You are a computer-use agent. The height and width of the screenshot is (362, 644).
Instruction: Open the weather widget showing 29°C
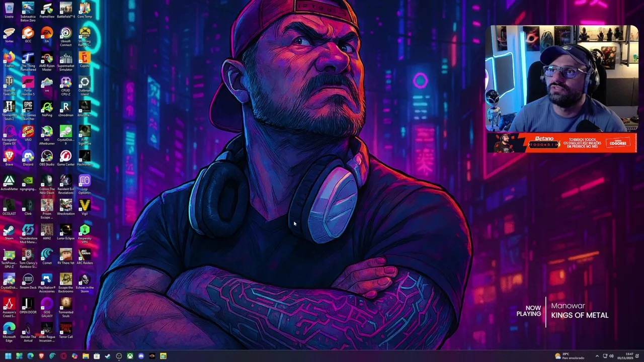[x=570, y=356]
